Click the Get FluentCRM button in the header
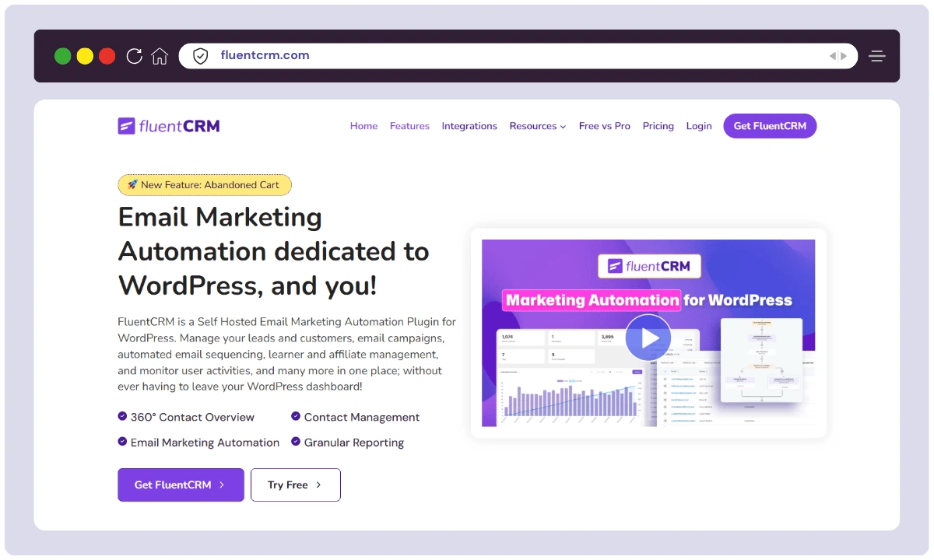 point(770,126)
